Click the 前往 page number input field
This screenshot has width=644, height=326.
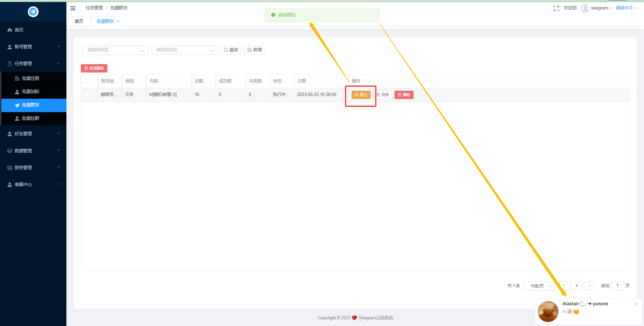point(617,286)
